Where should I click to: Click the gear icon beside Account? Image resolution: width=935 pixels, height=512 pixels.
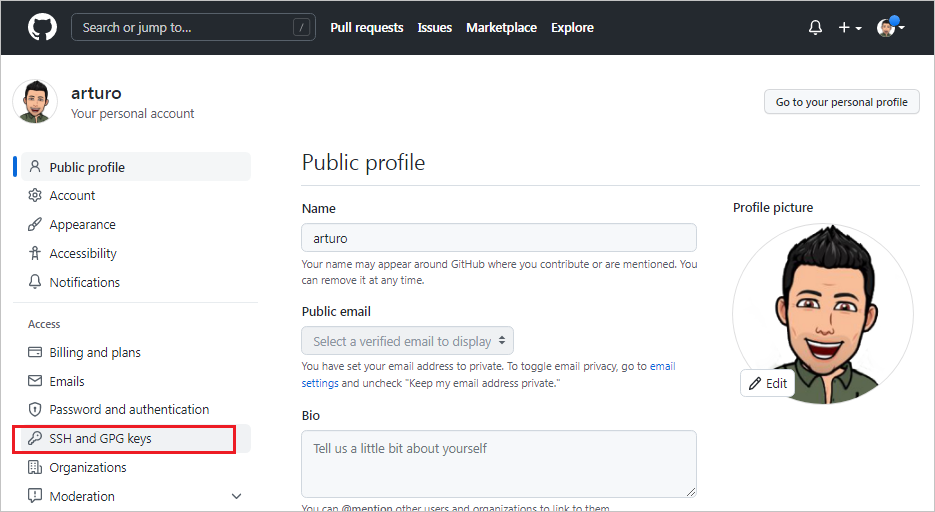pos(35,195)
